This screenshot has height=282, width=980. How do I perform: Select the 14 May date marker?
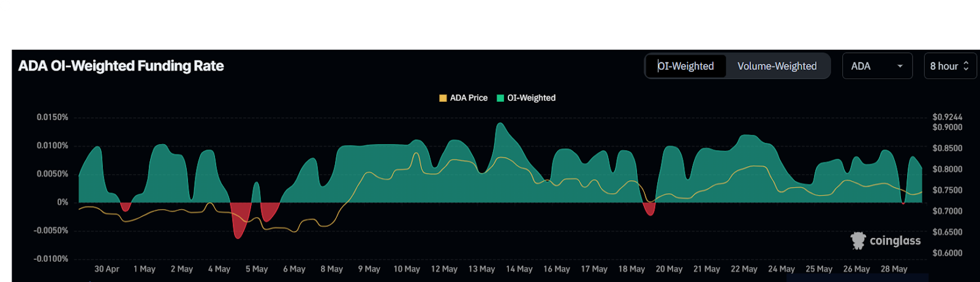[519, 269]
